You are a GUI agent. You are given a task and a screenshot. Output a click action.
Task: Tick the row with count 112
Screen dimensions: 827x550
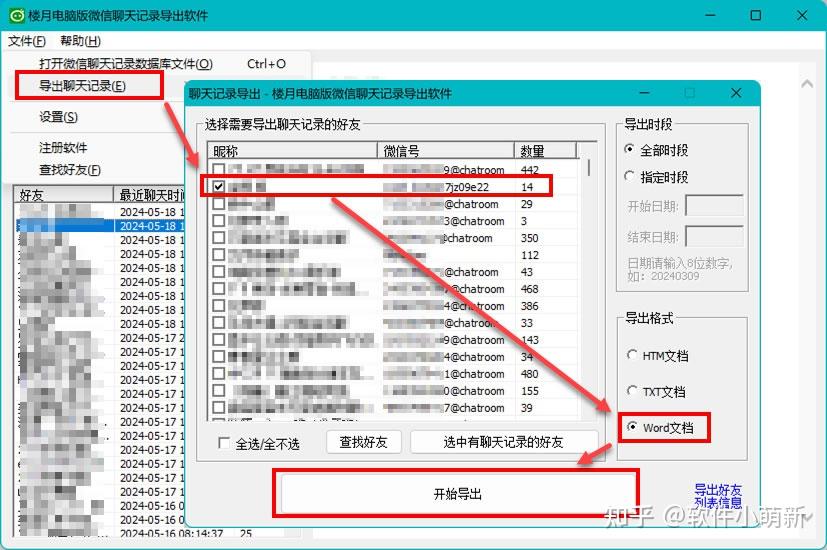coord(218,255)
